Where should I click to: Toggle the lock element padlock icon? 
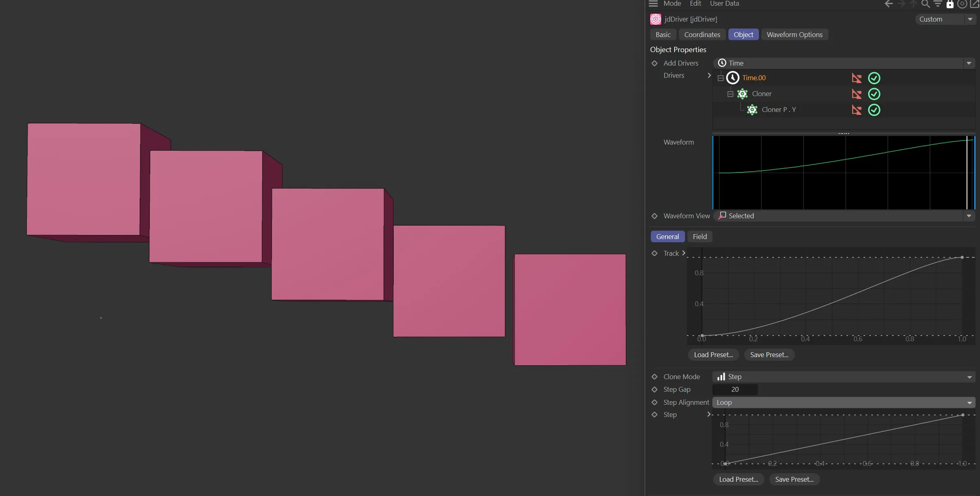(950, 4)
